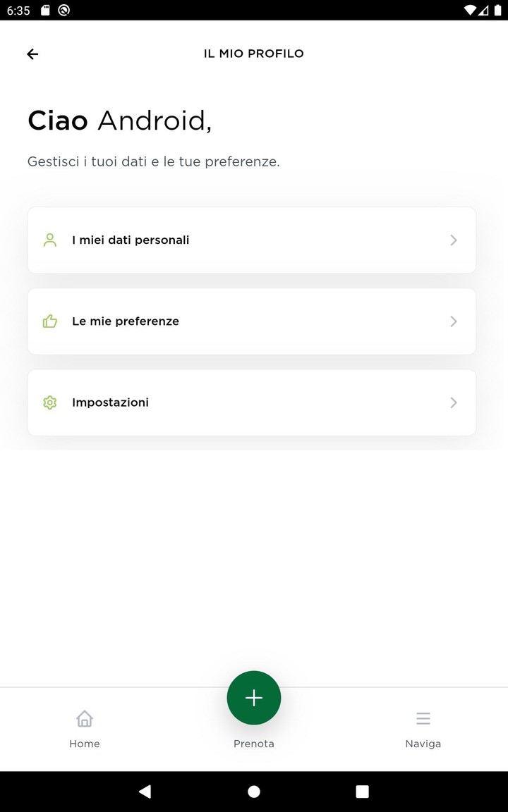Expand the chevron on Impostazioni row
The image size is (508, 812).
pyautogui.click(x=454, y=402)
